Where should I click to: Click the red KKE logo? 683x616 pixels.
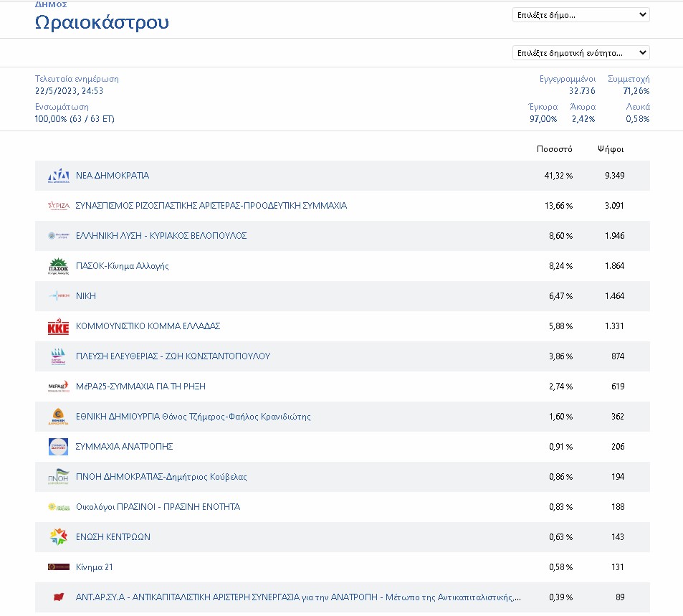pos(58,326)
